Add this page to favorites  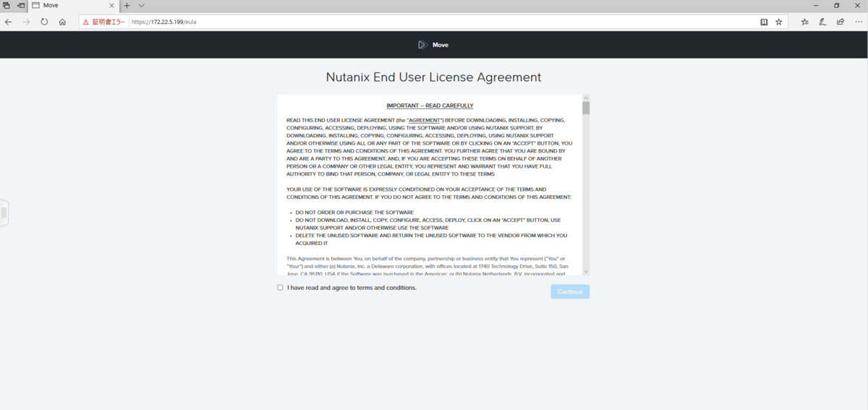tap(779, 22)
